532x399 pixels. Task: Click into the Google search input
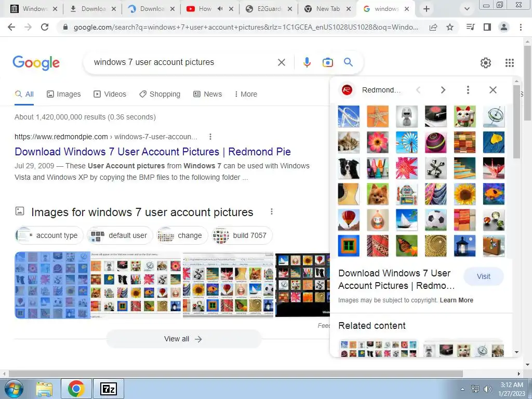coord(183,62)
